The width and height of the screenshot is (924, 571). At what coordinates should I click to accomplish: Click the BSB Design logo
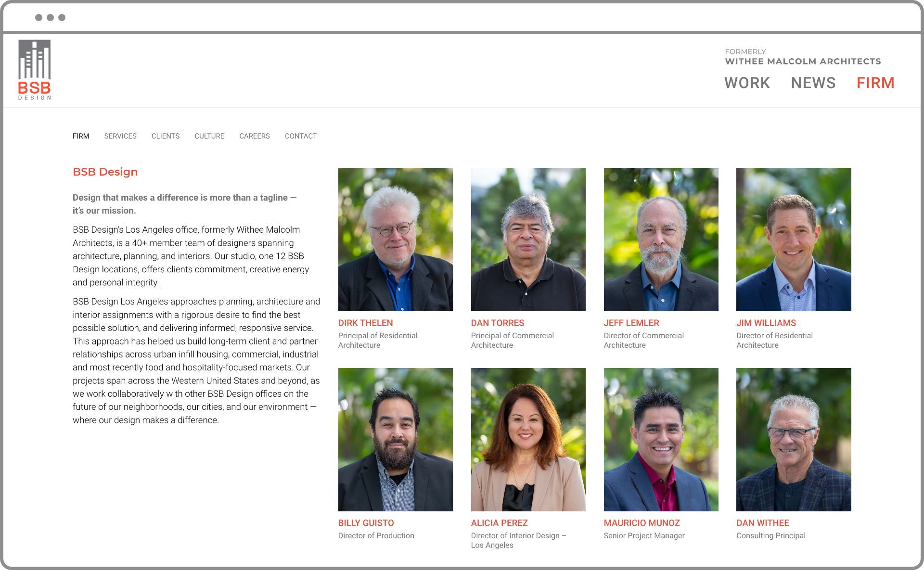[x=35, y=70]
